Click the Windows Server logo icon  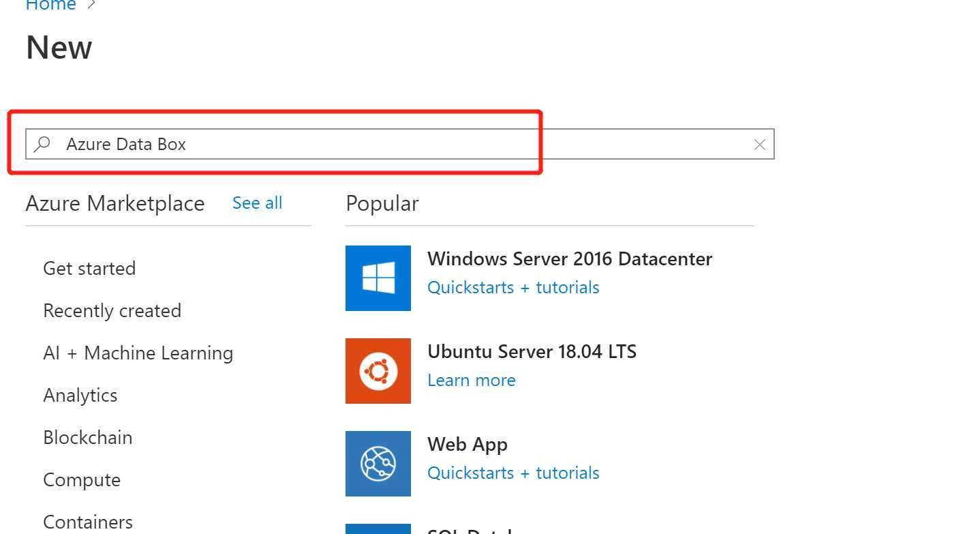pos(378,278)
